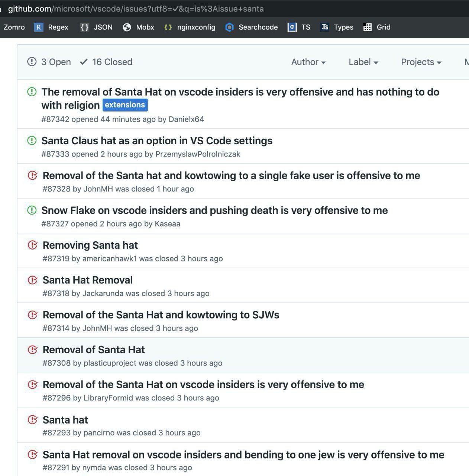469x476 pixels.
Task: Show the 3 Open issues
Action: point(49,62)
